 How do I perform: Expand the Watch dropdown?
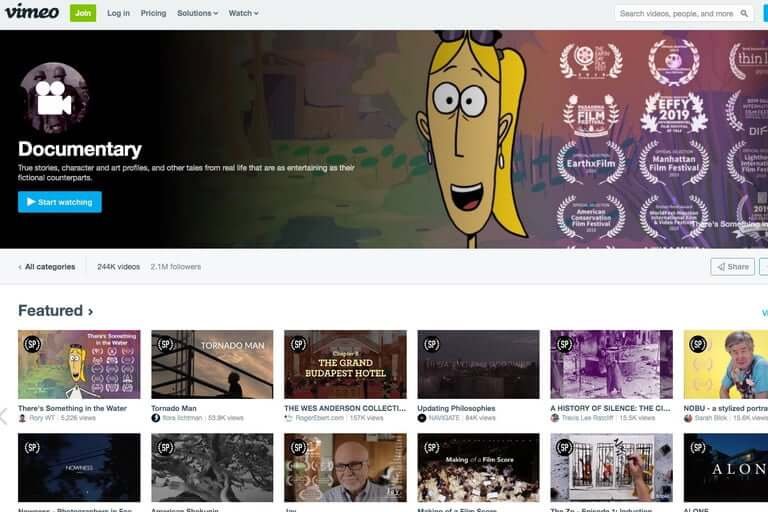243,13
